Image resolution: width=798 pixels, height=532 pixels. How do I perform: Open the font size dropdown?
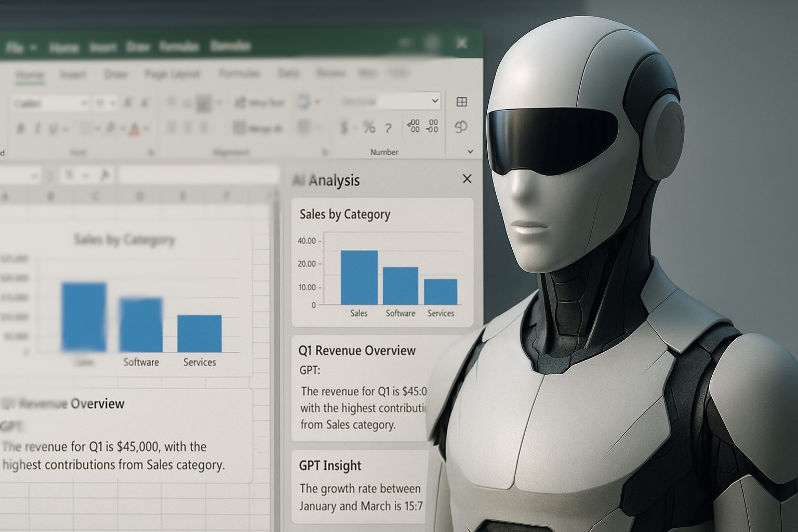[x=105, y=104]
